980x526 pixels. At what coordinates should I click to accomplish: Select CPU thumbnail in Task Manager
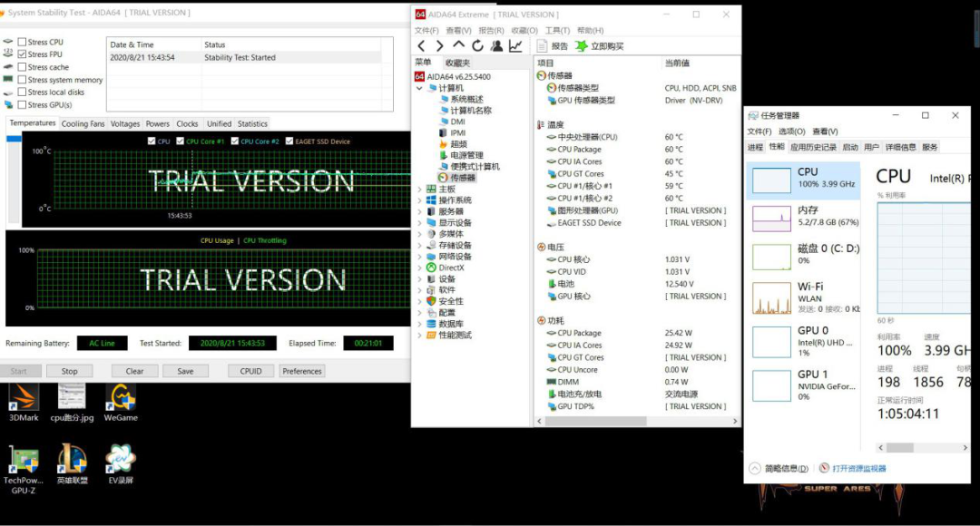tap(771, 180)
